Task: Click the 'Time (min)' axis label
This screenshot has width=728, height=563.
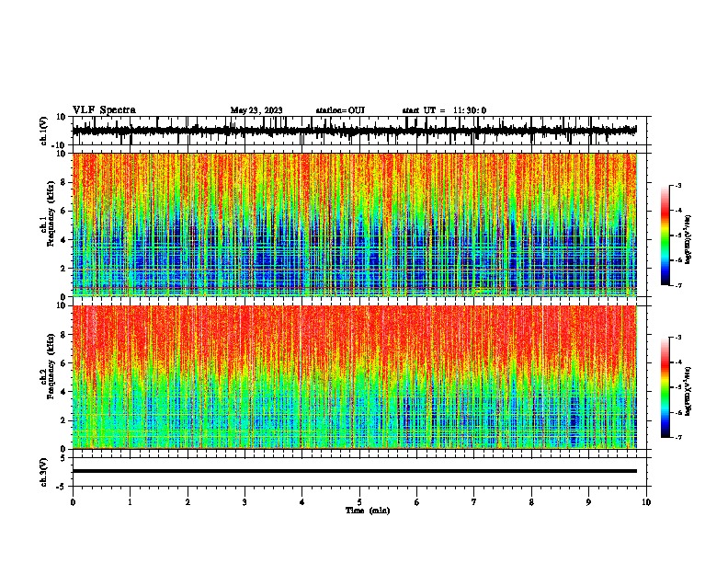Action: (x=368, y=511)
